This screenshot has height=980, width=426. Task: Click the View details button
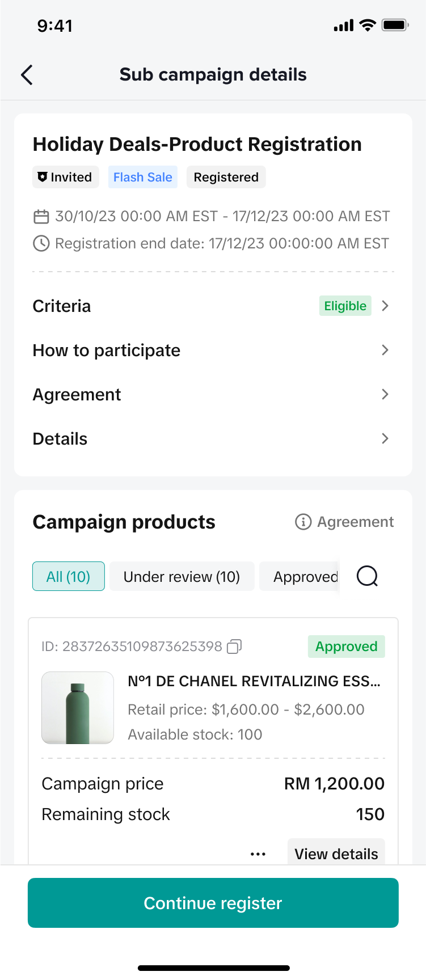point(336,853)
